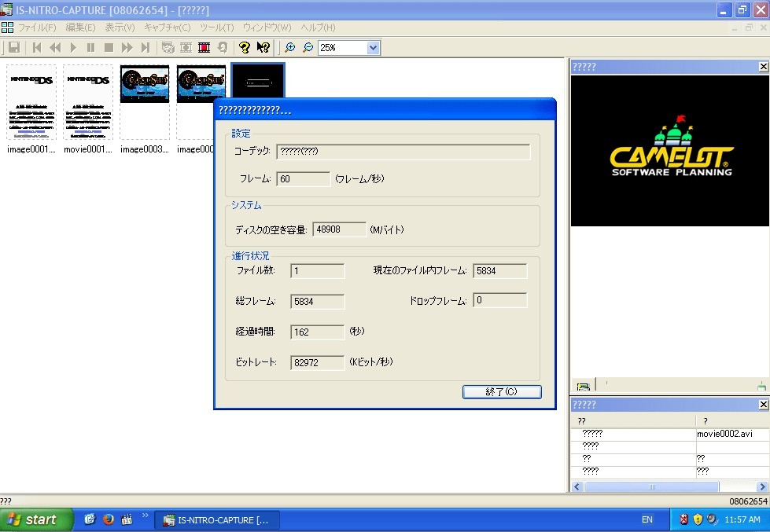770x532 pixels.
Task: Click the gray filmstrip still-capture icon
Action: tap(186, 47)
